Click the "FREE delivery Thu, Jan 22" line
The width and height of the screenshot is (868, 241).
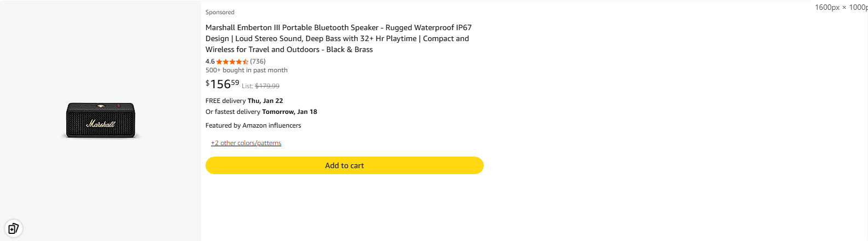click(x=244, y=101)
